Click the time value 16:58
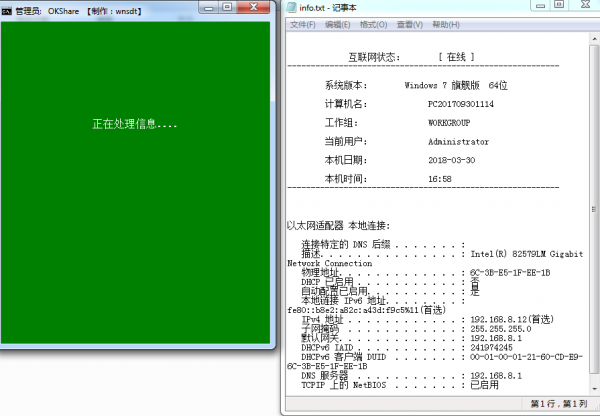 tap(440, 179)
